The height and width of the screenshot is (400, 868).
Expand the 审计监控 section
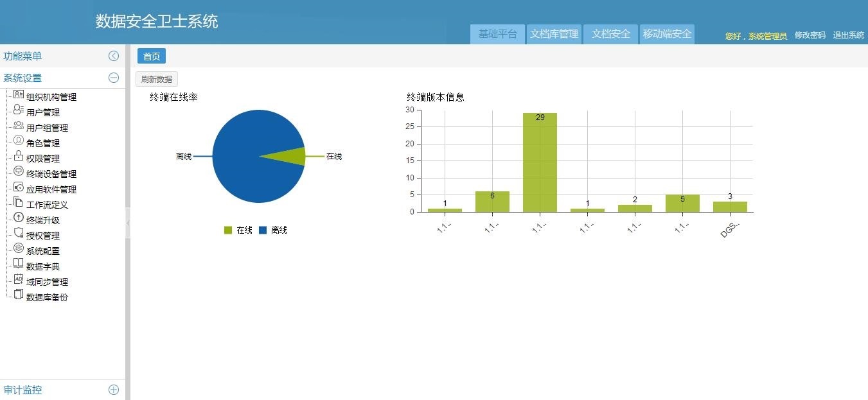click(114, 390)
